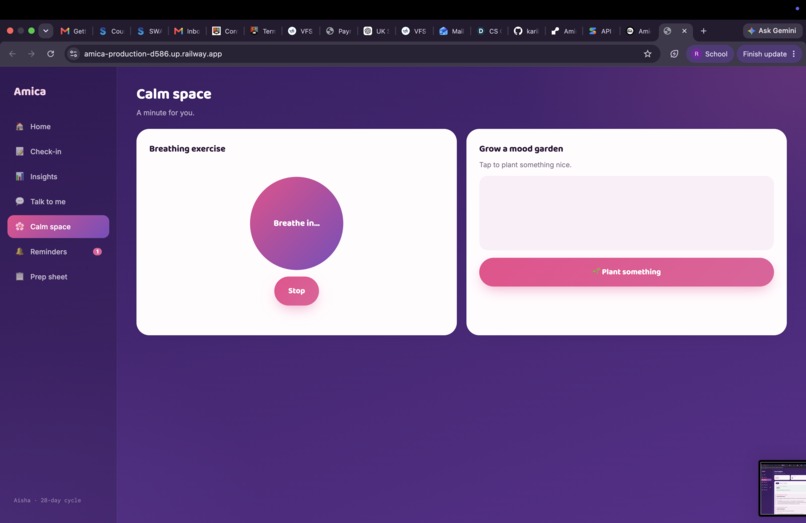
Task: Click the address bar URL
Action: tap(153, 53)
